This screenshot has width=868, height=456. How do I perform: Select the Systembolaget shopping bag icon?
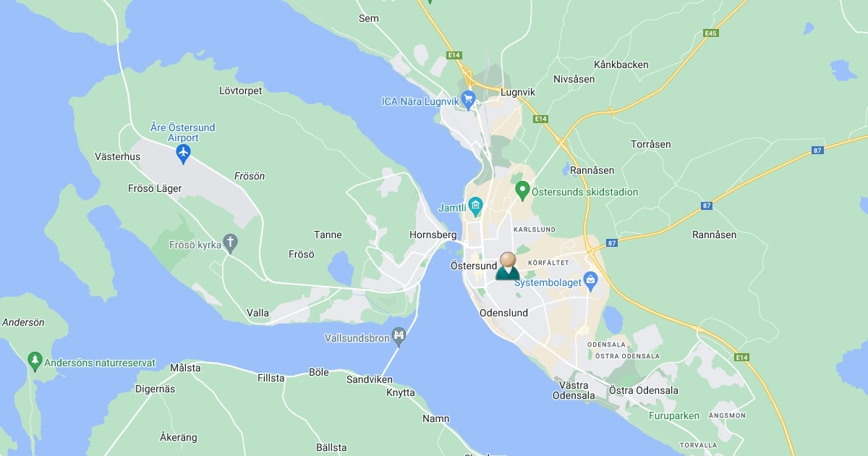click(590, 278)
